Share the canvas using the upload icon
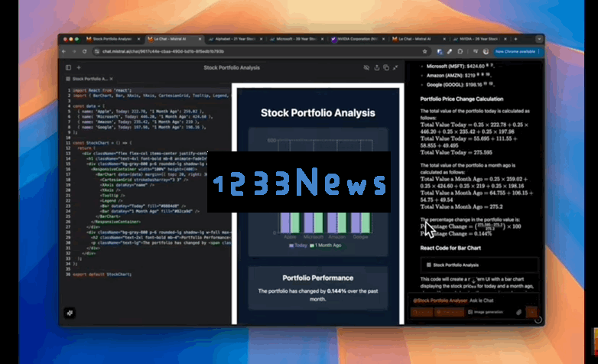This screenshot has height=364, width=598. click(376, 67)
